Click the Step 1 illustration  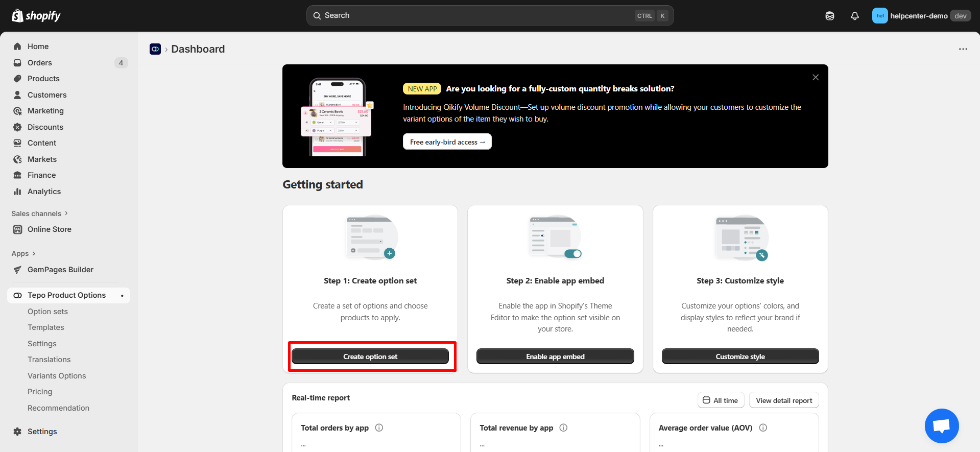[x=371, y=237]
